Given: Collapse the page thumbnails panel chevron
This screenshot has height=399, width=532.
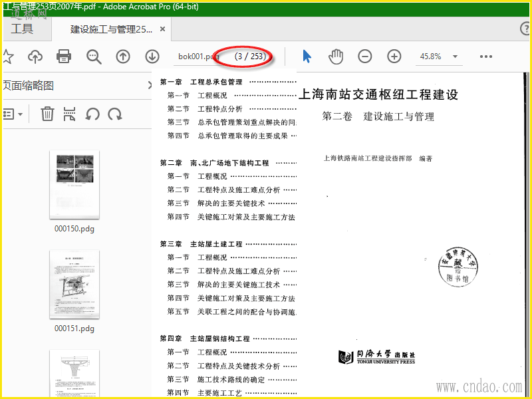Looking at the screenshot, I should (150, 85).
